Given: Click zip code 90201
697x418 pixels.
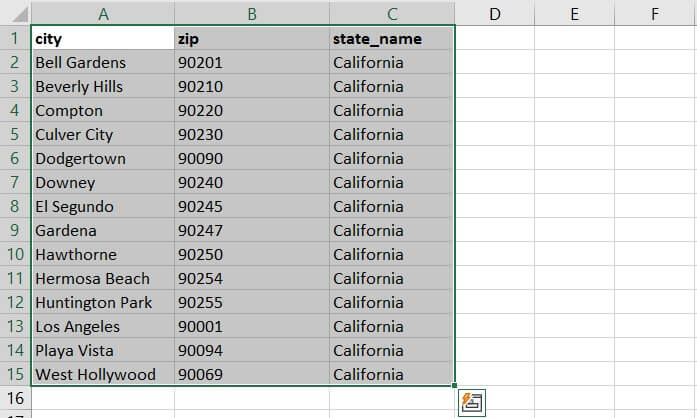Looking at the screenshot, I should 252,62.
